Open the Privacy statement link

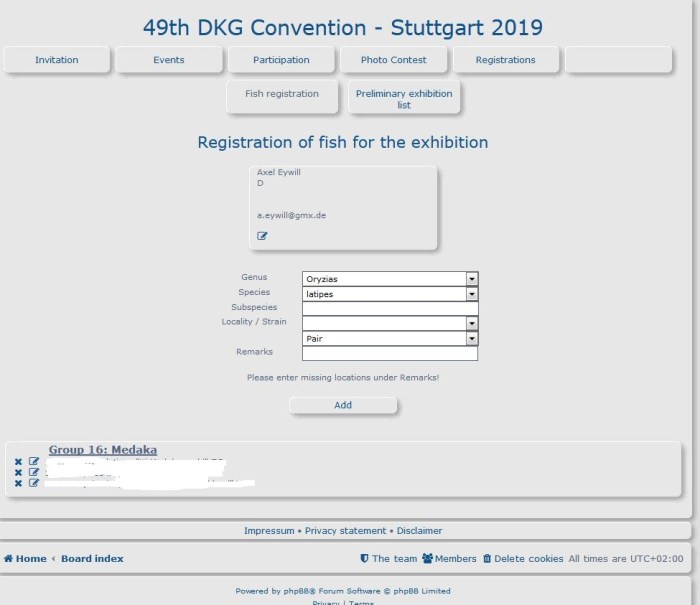pyautogui.click(x=345, y=531)
